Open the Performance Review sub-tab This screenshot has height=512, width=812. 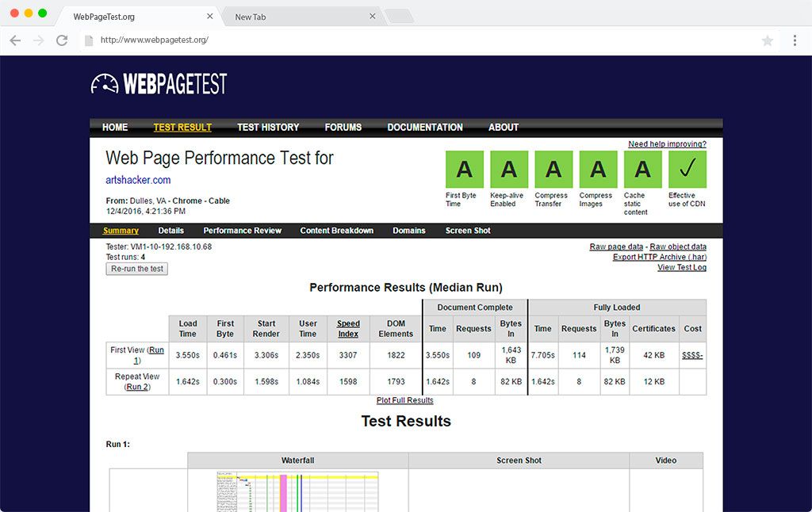point(243,231)
